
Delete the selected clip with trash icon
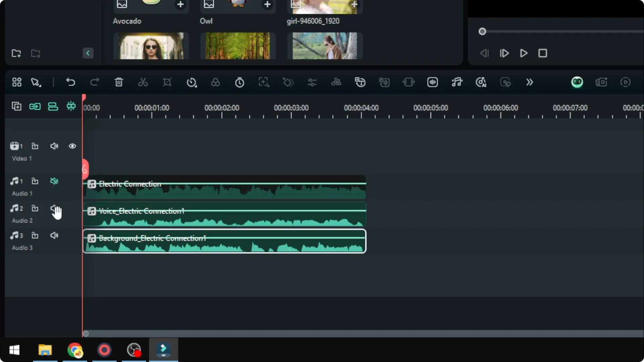[x=119, y=82]
